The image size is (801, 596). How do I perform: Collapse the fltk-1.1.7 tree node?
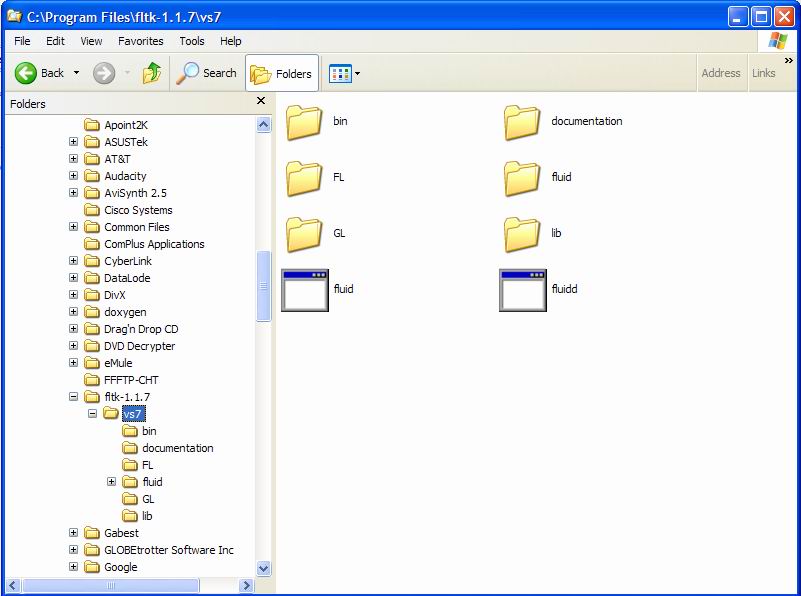click(x=74, y=396)
